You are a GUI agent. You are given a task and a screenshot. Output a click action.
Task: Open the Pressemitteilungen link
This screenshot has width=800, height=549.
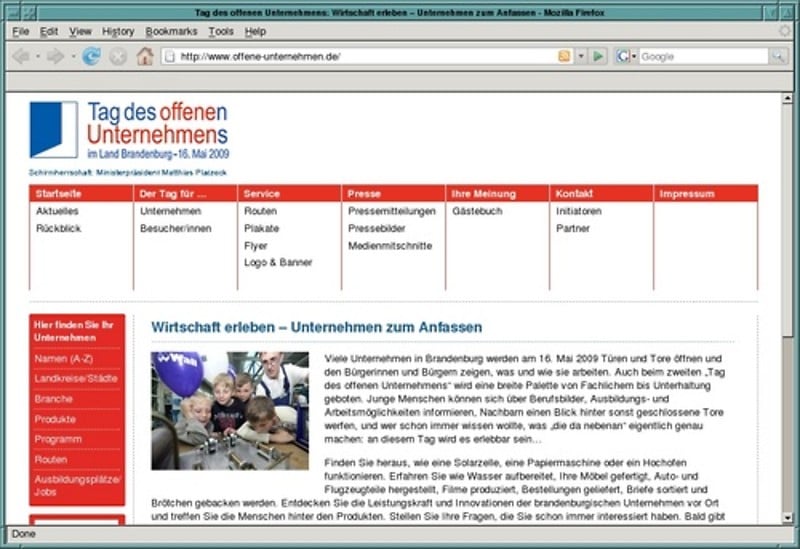click(x=392, y=211)
